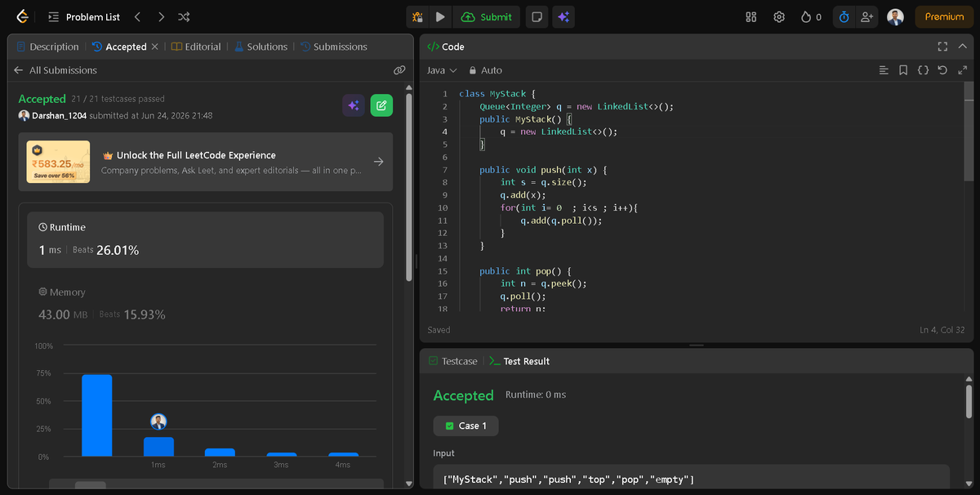Collapse the Code panel chevron
This screenshot has width=980, height=495.
962,47
